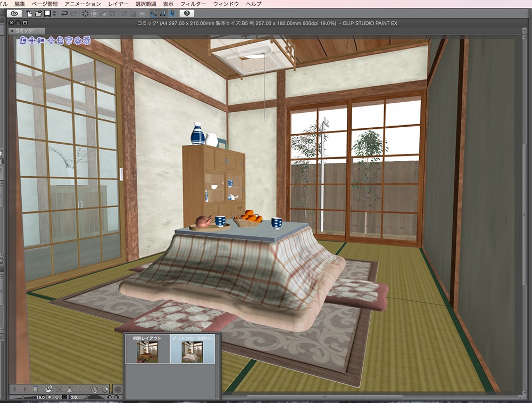Screen dimensions: 532x403
Task: Select the 3D camera pan icon
Action: coord(32,41)
